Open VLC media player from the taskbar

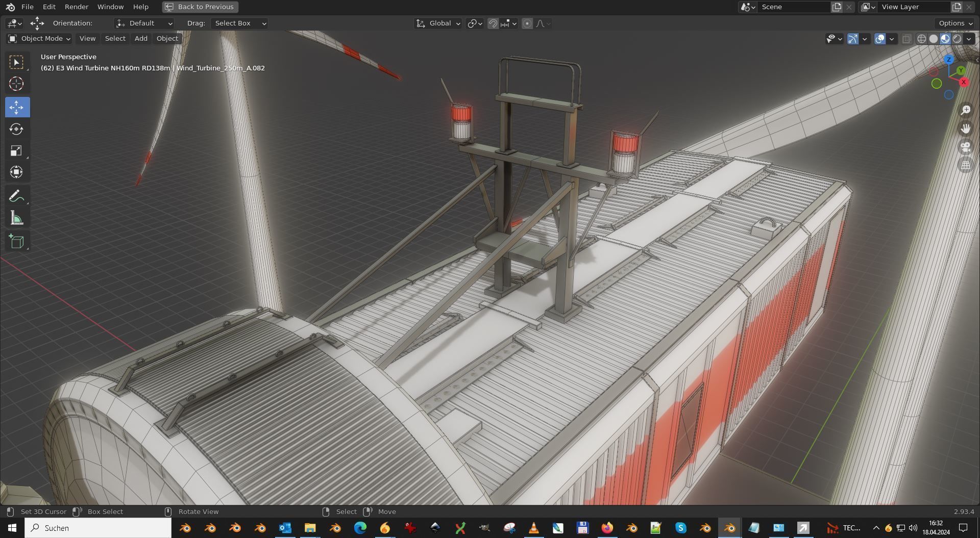click(x=533, y=528)
